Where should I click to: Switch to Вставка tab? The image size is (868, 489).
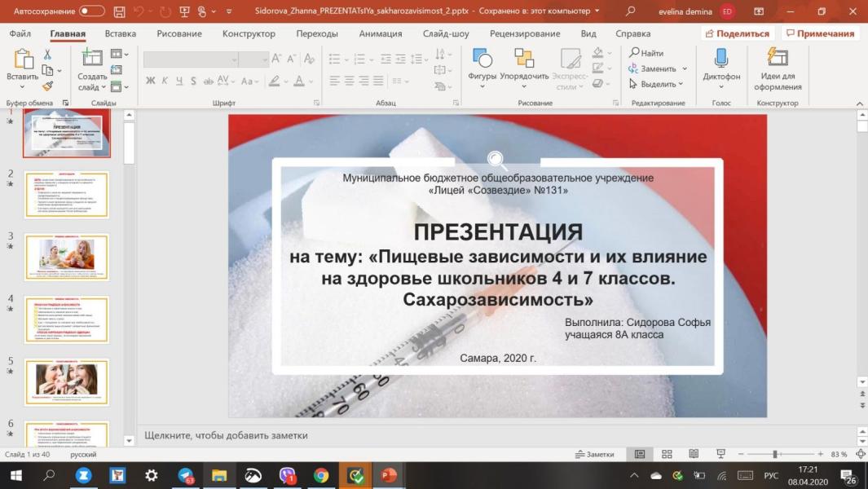click(x=120, y=33)
